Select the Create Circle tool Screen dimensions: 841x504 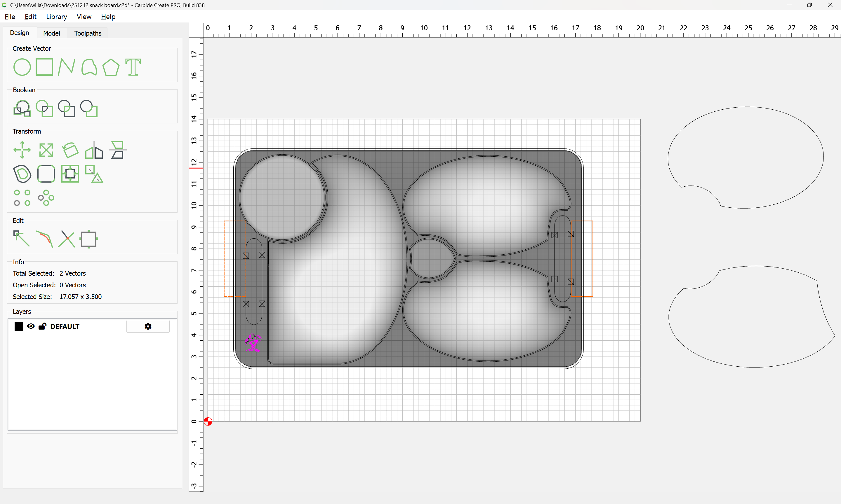22,67
